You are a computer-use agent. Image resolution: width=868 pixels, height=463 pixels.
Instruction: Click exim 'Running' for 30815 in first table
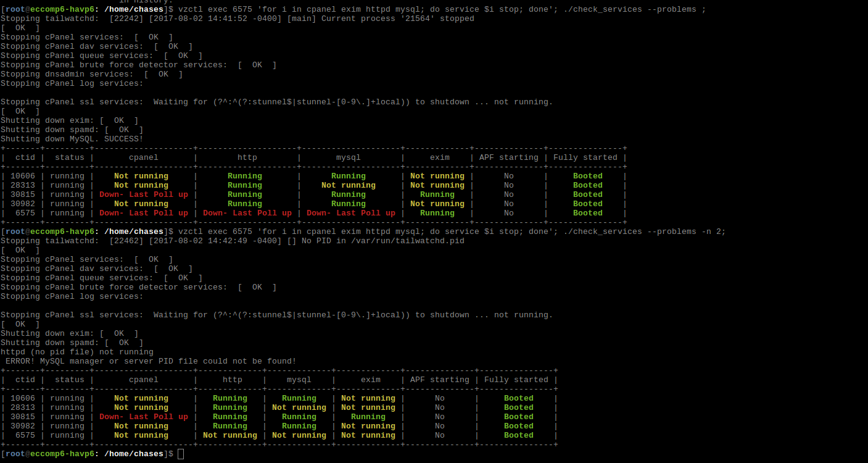click(x=437, y=194)
